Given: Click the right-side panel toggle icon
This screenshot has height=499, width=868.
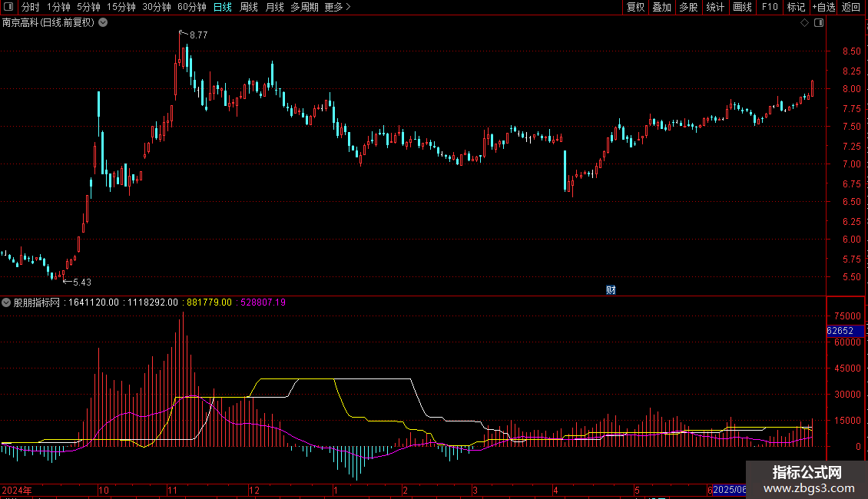Looking at the screenshot, I should click(819, 23).
